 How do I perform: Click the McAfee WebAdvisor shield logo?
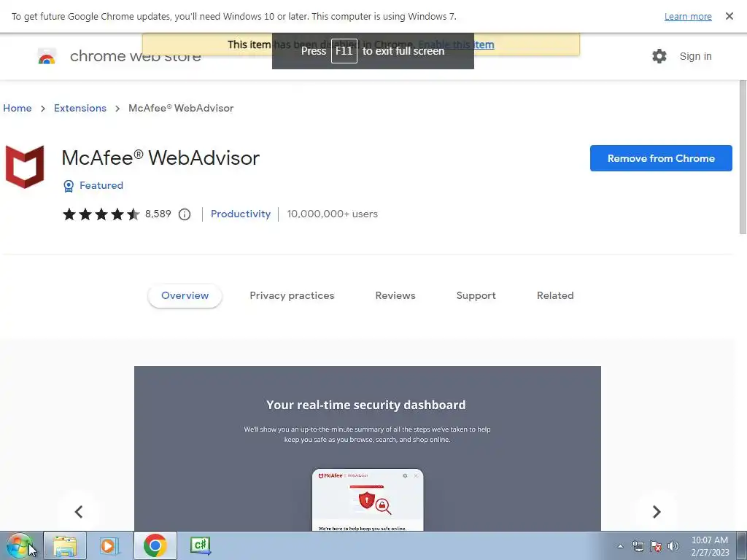click(25, 167)
